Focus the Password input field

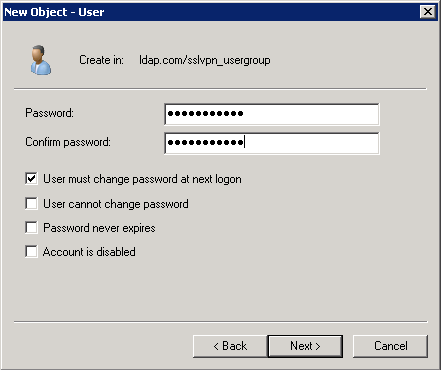(272, 114)
